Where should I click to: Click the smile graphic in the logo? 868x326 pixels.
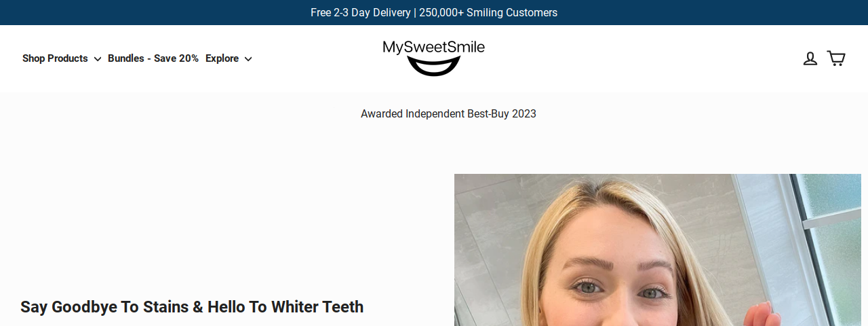click(x=433, y=66)
